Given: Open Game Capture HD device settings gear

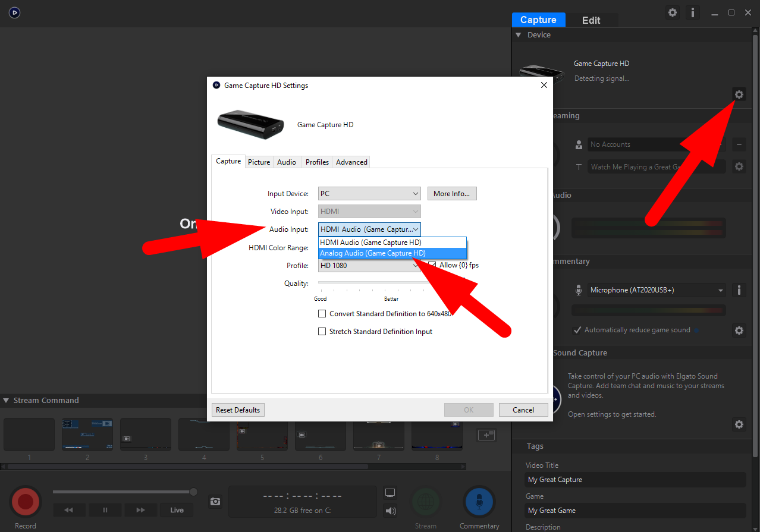Looking at the screenshot, I should pos(739,95).
